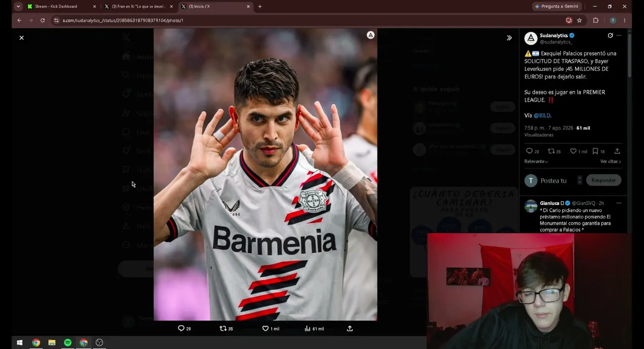Close the Fran en X tab
This screenshot has height=349, width=644.
[x=171, y=6]
